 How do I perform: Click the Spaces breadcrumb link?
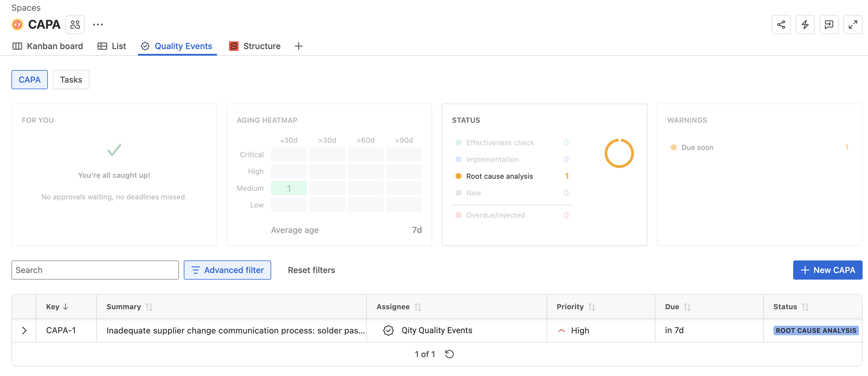26,8
